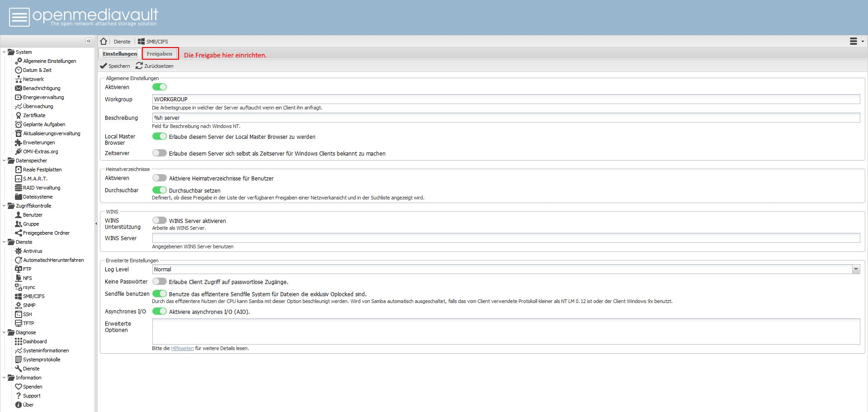
Task: Click the Speichern button
Action: click(x=115, y=66)
